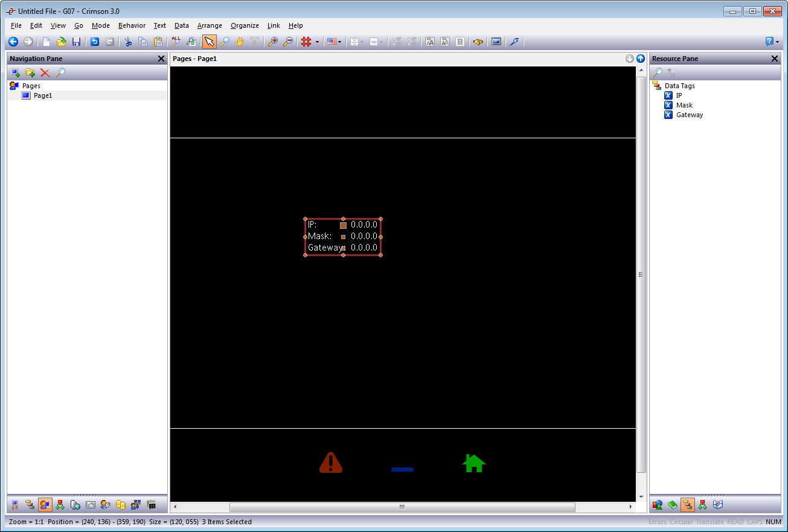The width and height of the screenshot is (788, 532).
Task: Select the Pages root node
Action: pos(31,86)
